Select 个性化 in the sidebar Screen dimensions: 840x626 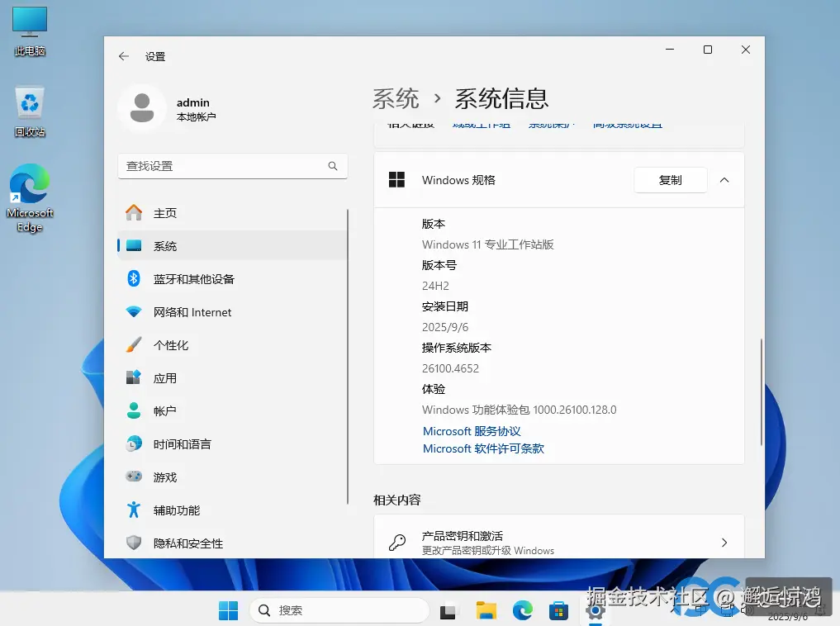click(x=232, y=345)
